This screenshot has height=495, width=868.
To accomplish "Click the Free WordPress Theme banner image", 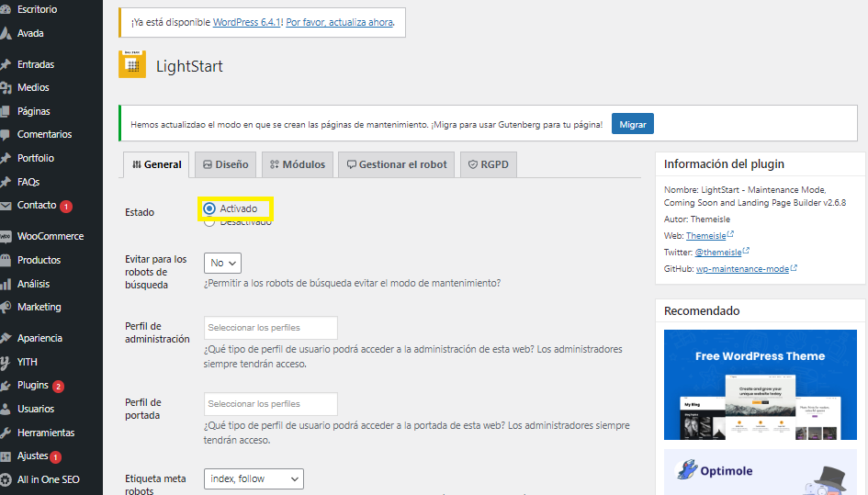I will click(760, 385).
